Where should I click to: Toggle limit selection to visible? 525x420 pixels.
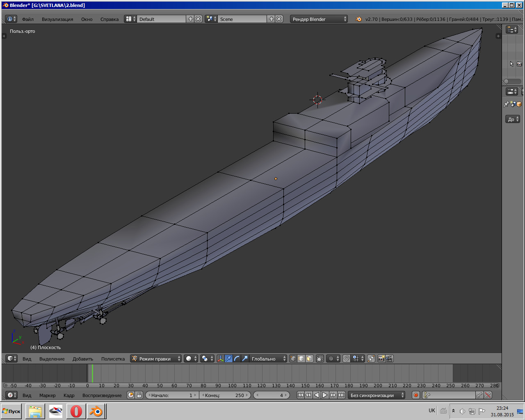tap(320, 358)
